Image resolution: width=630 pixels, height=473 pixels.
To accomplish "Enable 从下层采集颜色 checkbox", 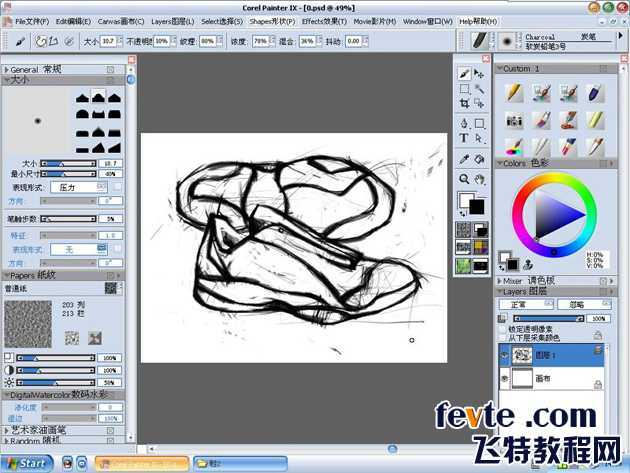I will 503,338.
